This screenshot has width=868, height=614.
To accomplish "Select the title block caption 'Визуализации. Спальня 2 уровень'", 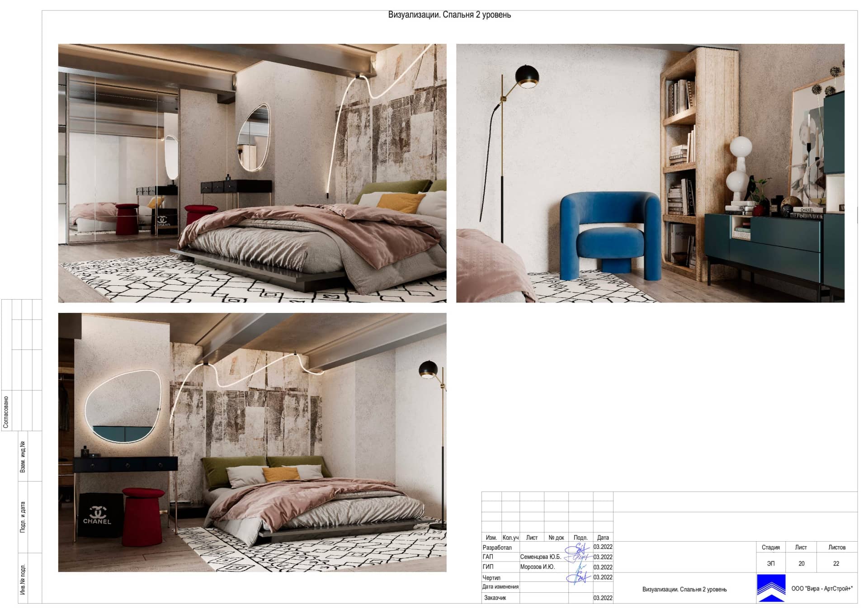I will [684, 589].
